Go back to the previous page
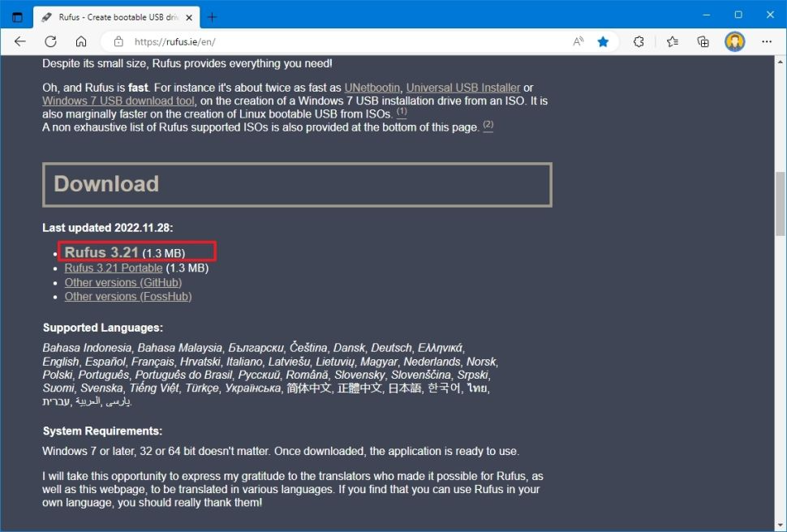The height and width of the screenshot is (532, 787). 20,41
